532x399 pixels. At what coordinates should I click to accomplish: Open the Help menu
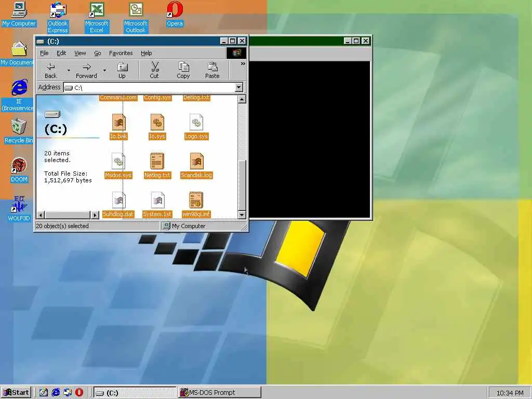click(146, 54)
